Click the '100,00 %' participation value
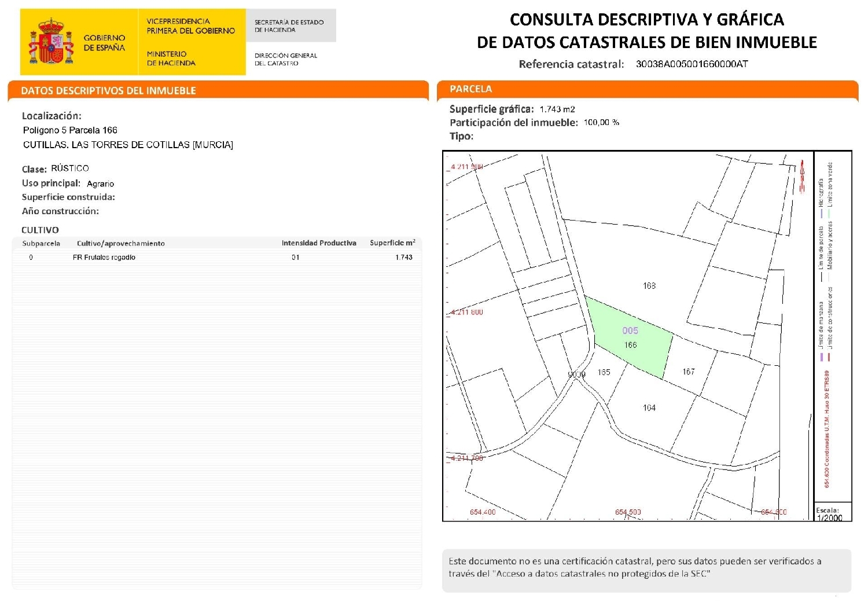Viewport: 868px width, 613px height. tap(601, 123)
